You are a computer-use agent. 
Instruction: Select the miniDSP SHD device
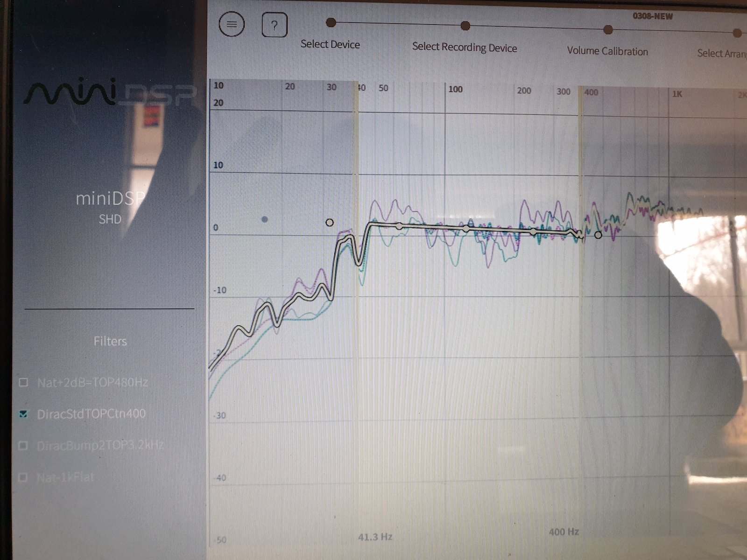110,207
